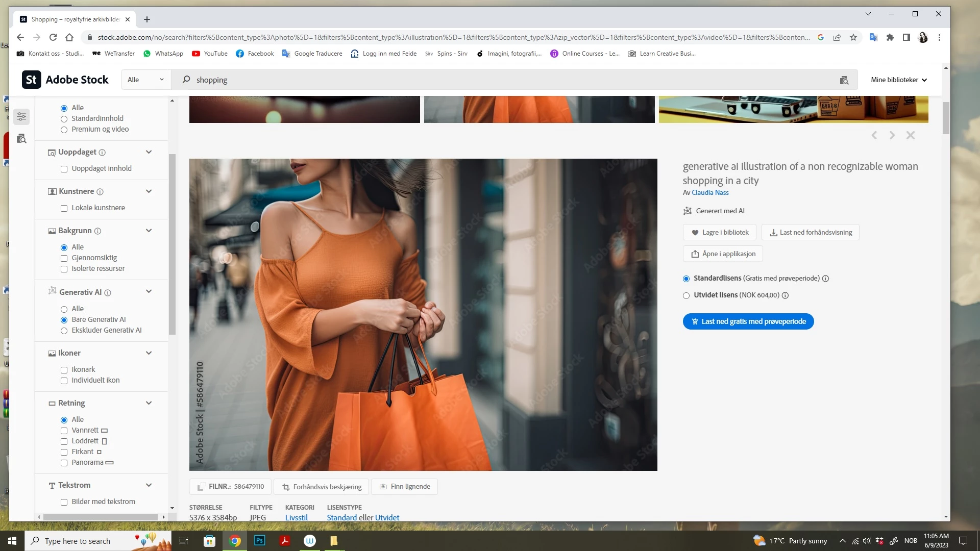The image size is (980, 551).
Task: Collapse the Generativ AI filter section
Action: click(149, 292)
